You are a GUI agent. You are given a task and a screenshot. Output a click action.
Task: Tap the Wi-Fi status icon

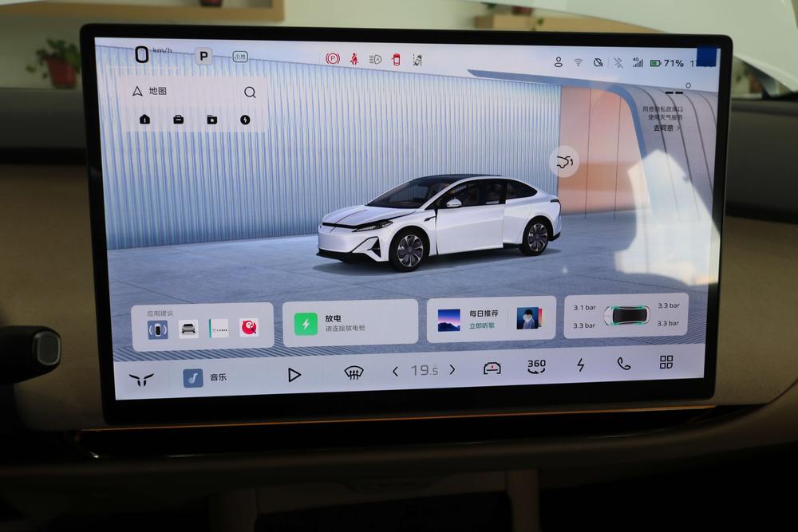(578, 62)
